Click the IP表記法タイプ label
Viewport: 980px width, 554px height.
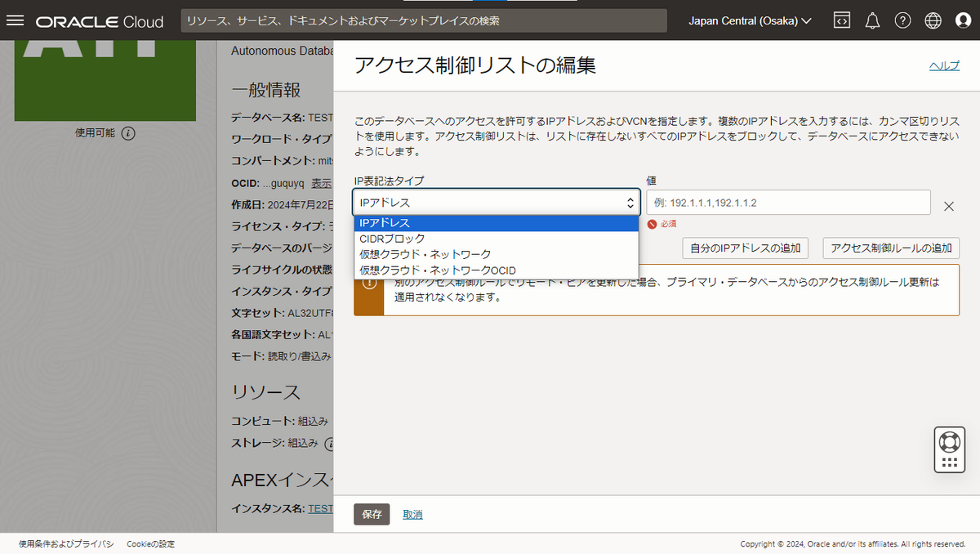389,180
